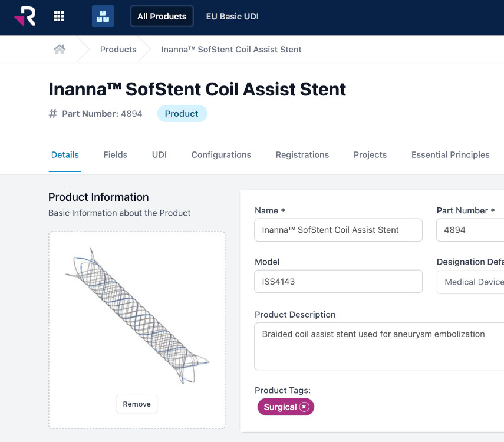Click the Rimsys logo icon
504x442 pixels.
coord(25,17)
